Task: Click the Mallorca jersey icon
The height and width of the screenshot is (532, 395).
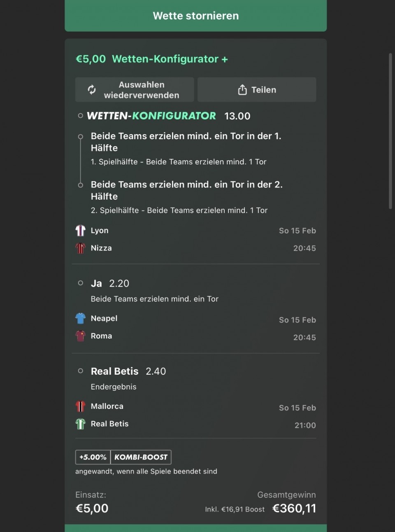Action: (x=80, y=406)
